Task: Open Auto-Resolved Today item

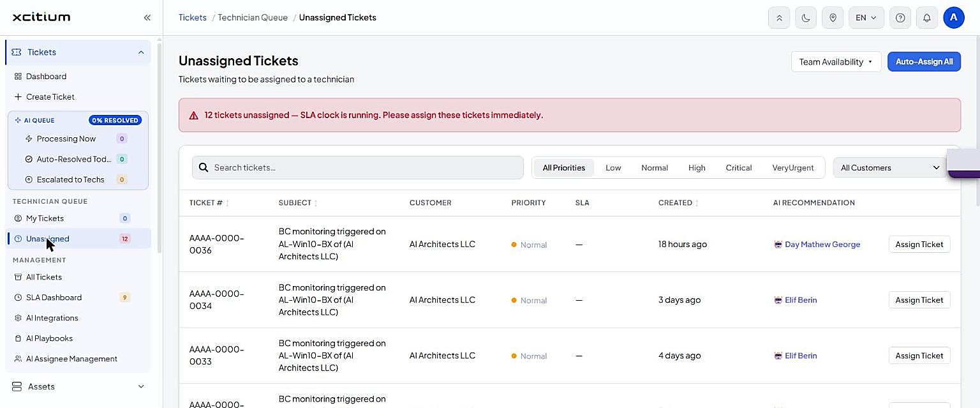Action: pos(73,159)
